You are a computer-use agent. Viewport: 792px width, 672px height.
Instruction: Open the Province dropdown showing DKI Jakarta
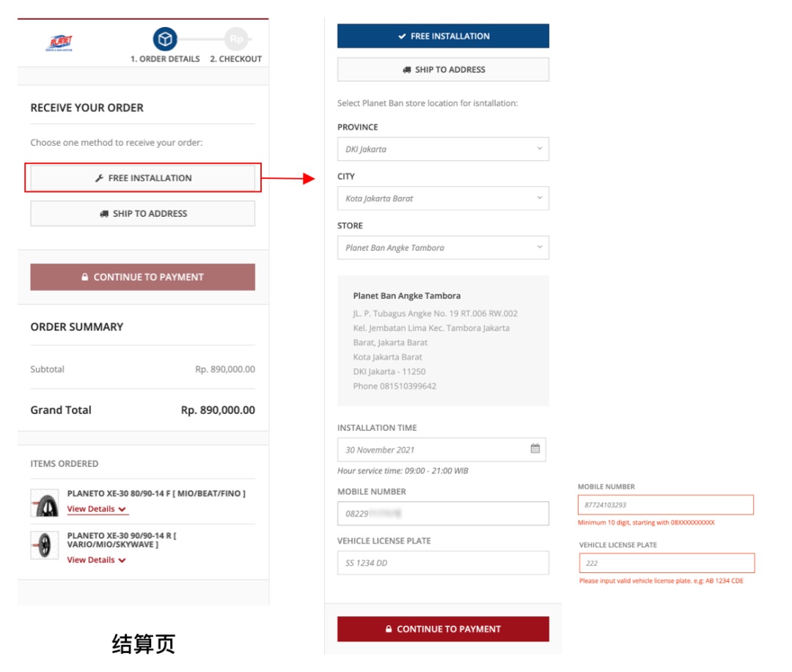443,149
